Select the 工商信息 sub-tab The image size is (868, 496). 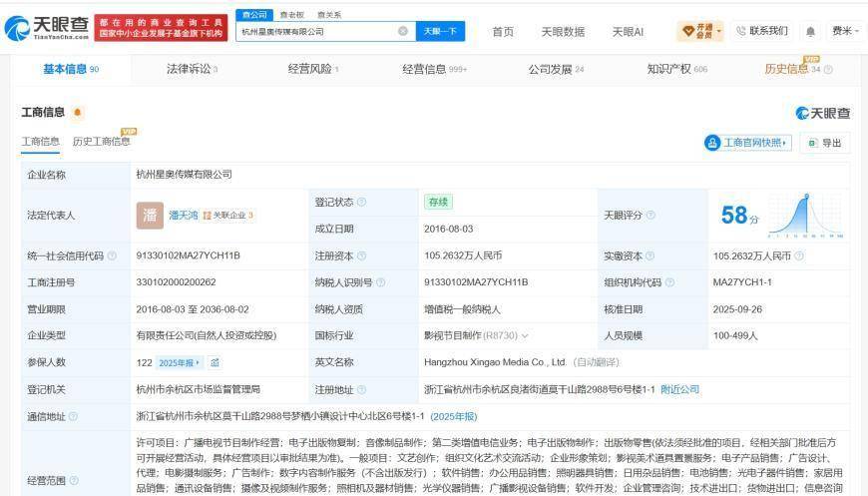click(x=41, y=142)
